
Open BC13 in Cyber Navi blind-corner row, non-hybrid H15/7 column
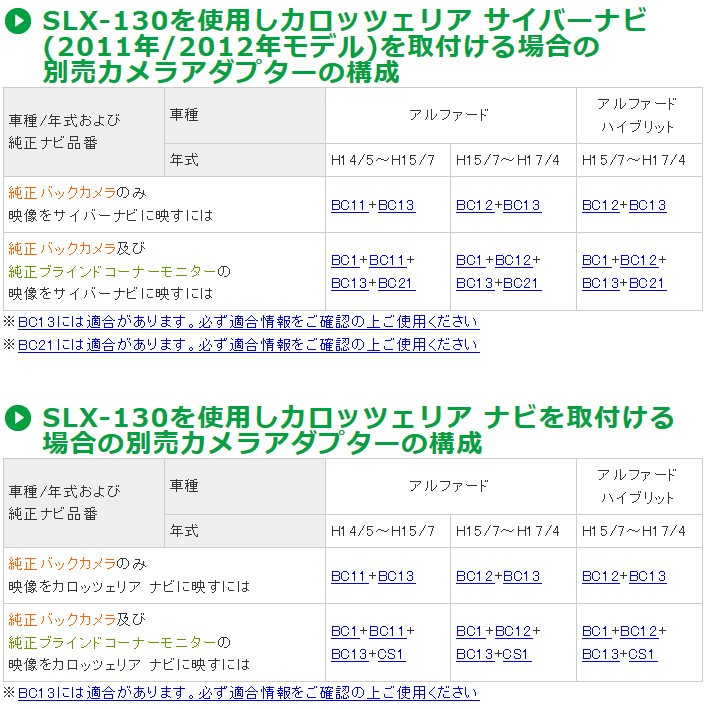click(475, 283)
